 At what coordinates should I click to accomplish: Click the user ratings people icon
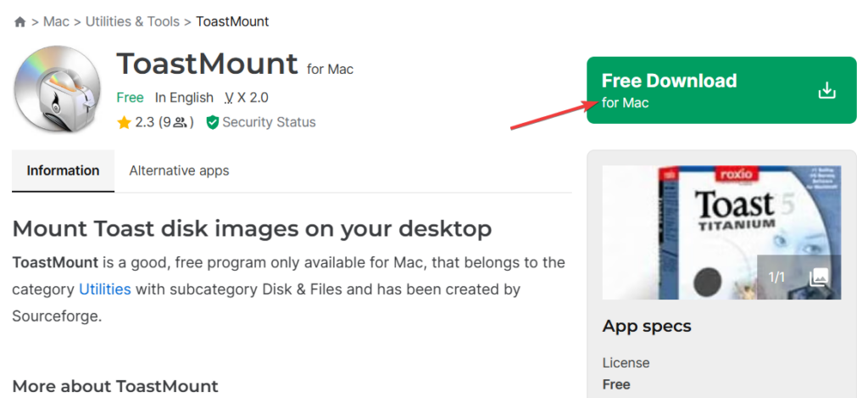click(x=180, y=123)
